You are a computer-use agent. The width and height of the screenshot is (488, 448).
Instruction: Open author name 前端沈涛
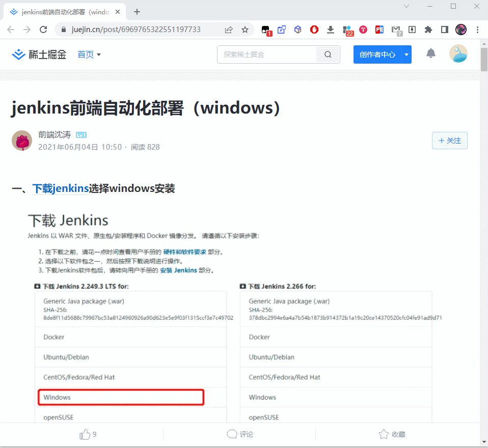[x=55, y=135]
